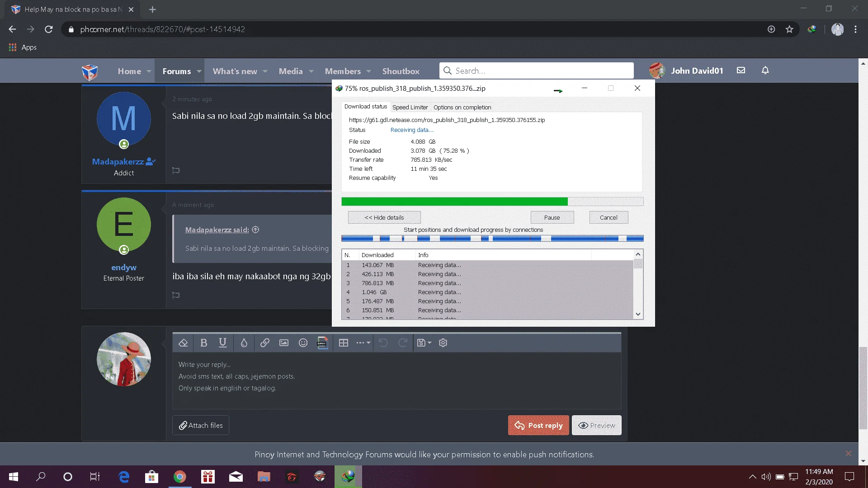Click report flag under Madapakerzz post
Screen dimensions: 868x488
[176, 170]
